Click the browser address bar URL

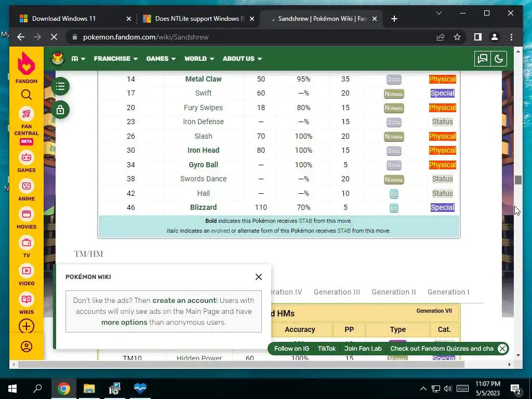click(146, 37)
